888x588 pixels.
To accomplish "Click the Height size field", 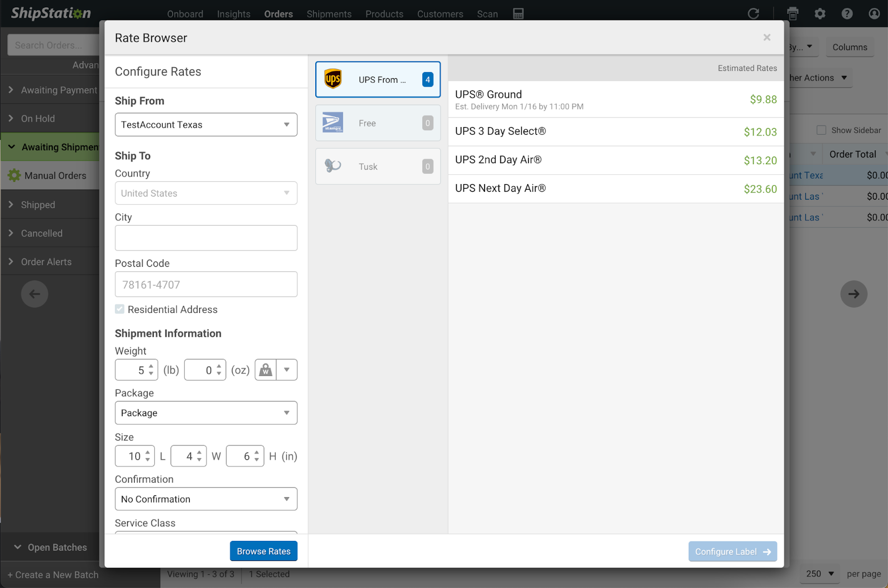I will point(245,456).
